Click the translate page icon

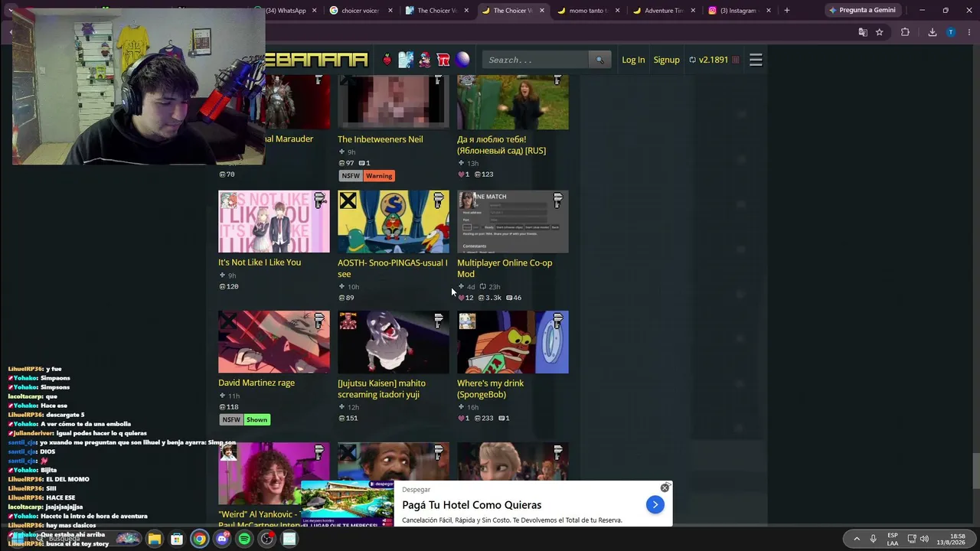point(863,32)
